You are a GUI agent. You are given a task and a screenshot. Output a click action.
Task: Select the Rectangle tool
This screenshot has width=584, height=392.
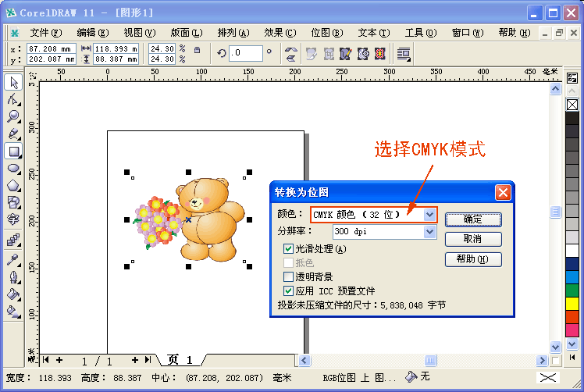(x=13, y=151)
